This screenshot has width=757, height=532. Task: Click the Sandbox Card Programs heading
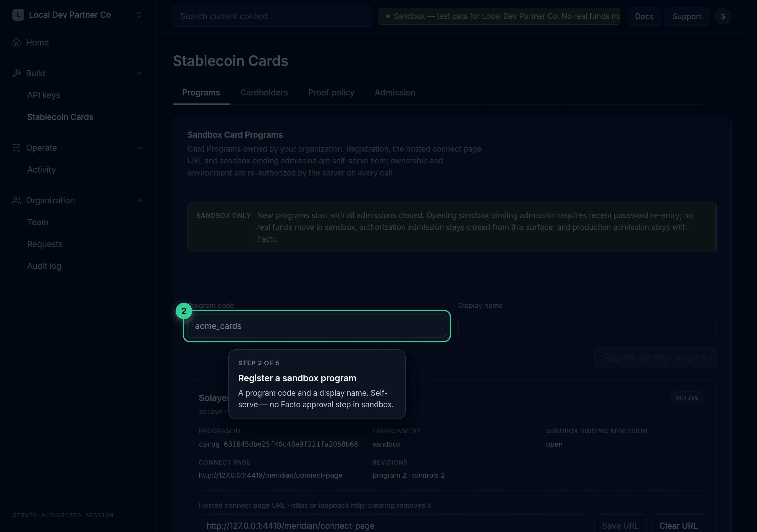235,135
